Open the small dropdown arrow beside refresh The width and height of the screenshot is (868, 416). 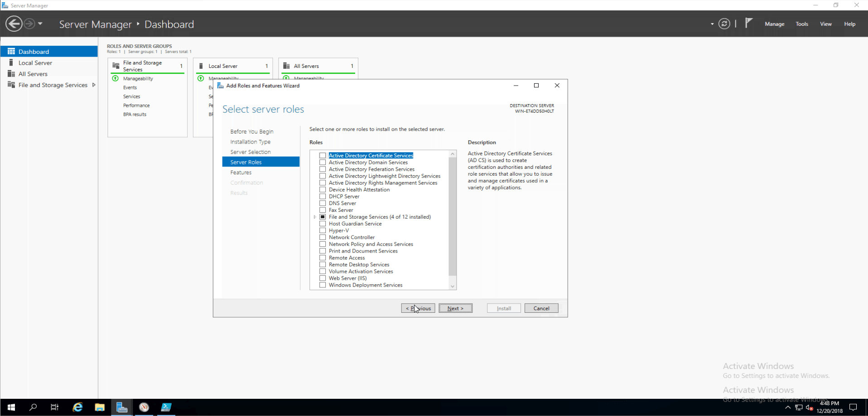712,24
